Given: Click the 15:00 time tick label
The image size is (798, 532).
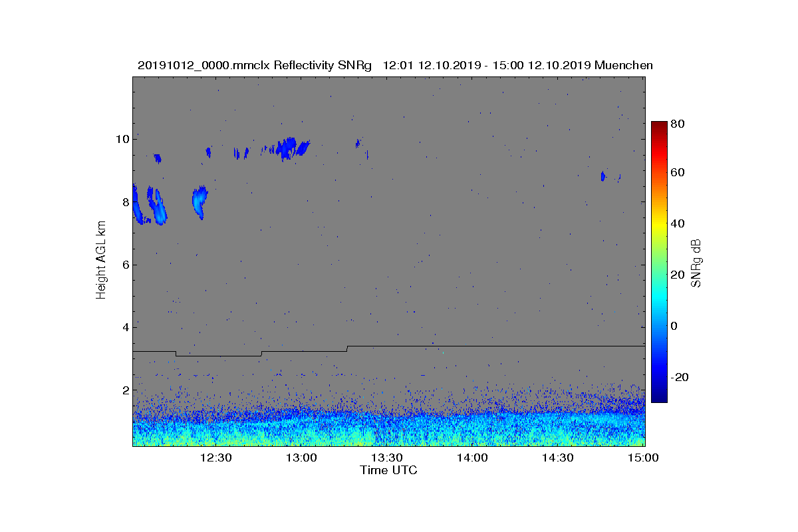Looking at the screenshot, I should click(643, 458).
